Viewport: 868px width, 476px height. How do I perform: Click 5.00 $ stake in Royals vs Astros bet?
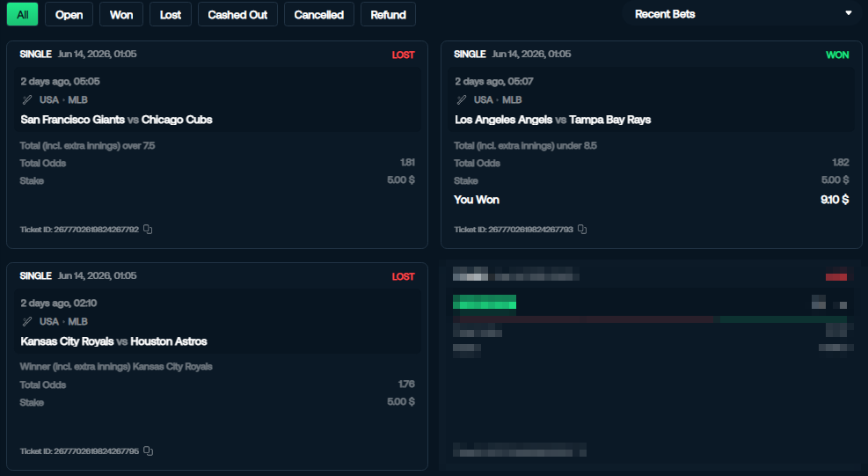[401, 402]
